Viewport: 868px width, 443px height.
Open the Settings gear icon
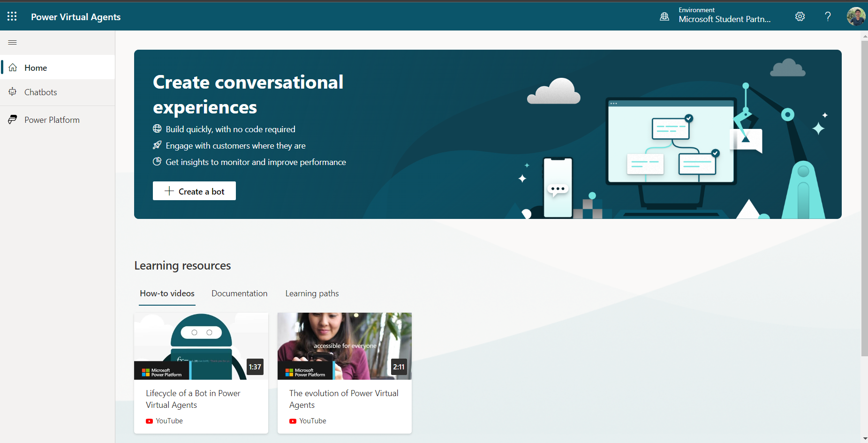pos(800,16)
